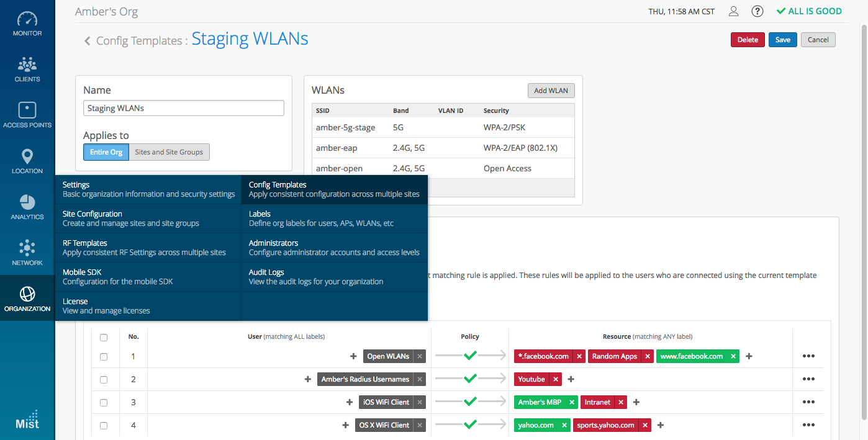Viewport: 868px width, 440px height.
Task: Click the Mist logo
Action: click(27, 420)
